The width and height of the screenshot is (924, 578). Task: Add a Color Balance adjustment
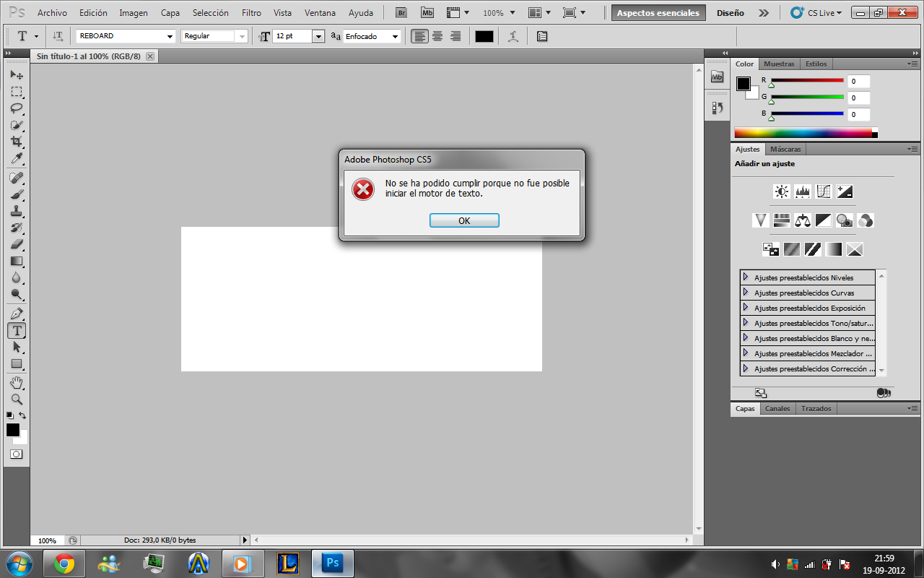click(x=803, y=220)
